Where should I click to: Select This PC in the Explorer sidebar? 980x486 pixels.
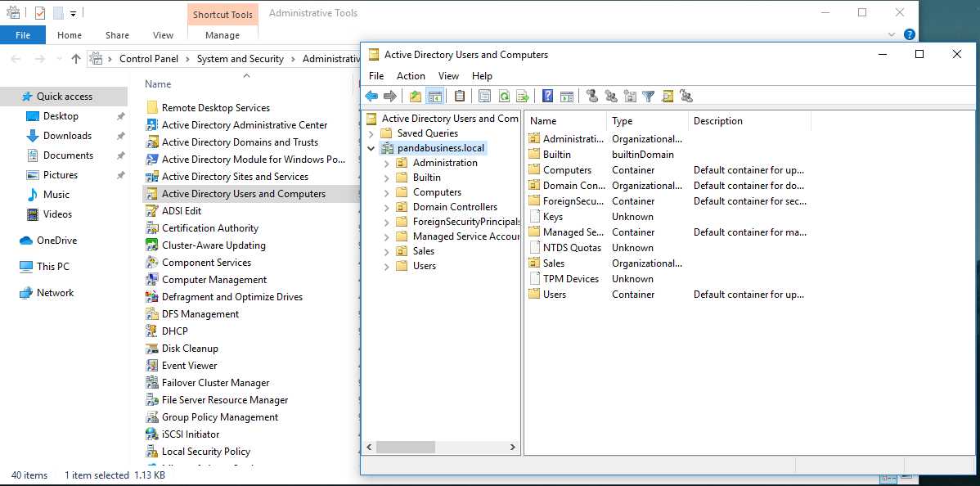click(x=52, y=267)
